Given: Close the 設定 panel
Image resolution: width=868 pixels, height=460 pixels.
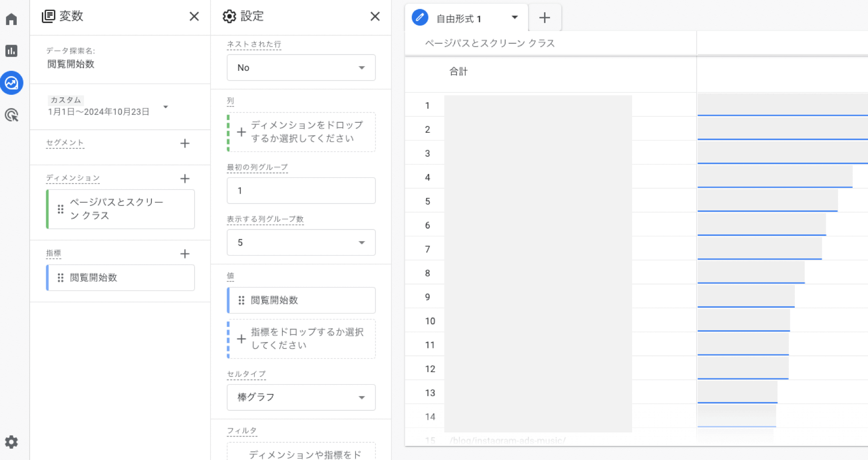Looking at the screenshot, I should point(375,17).
